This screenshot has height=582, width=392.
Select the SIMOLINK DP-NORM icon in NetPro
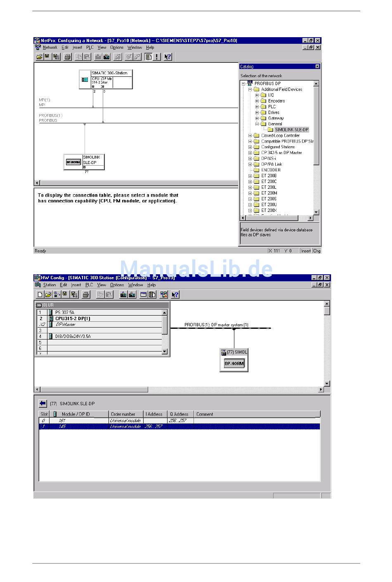coord(73,162)
